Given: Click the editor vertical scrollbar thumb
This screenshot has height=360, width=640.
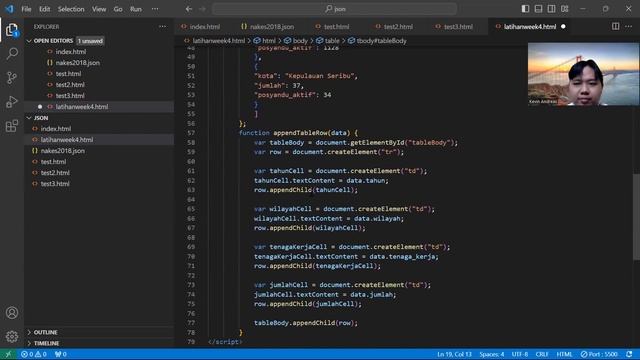Looking at the screenshot, I should (x=636, y=216).
